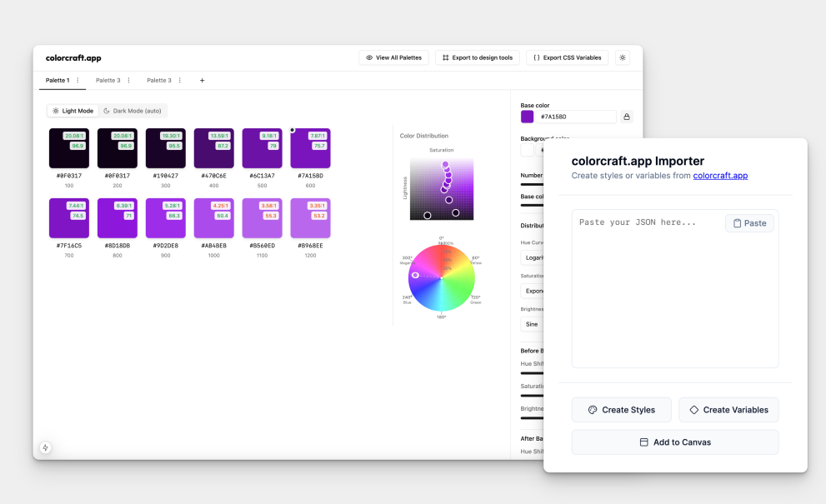The image size is (826, 504).
Task: Open the Brightness Sine dropdown
Action: [532, 324]
